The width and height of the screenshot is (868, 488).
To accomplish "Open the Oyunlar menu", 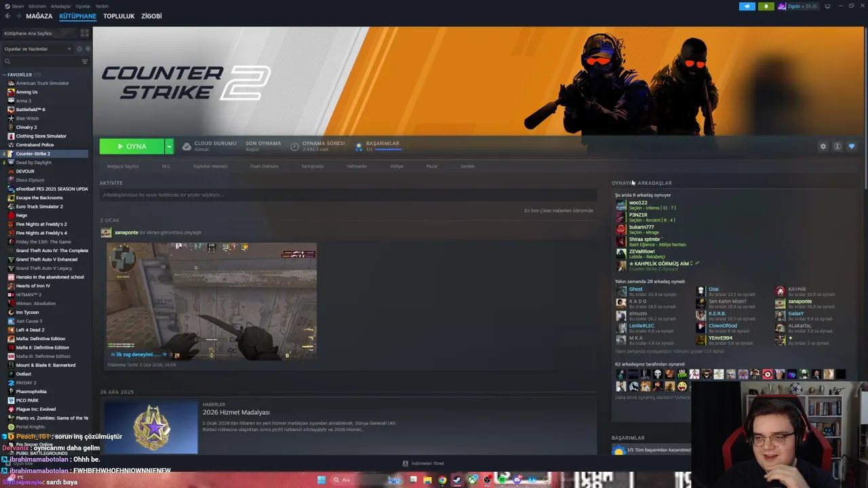I will pos(83,6).
